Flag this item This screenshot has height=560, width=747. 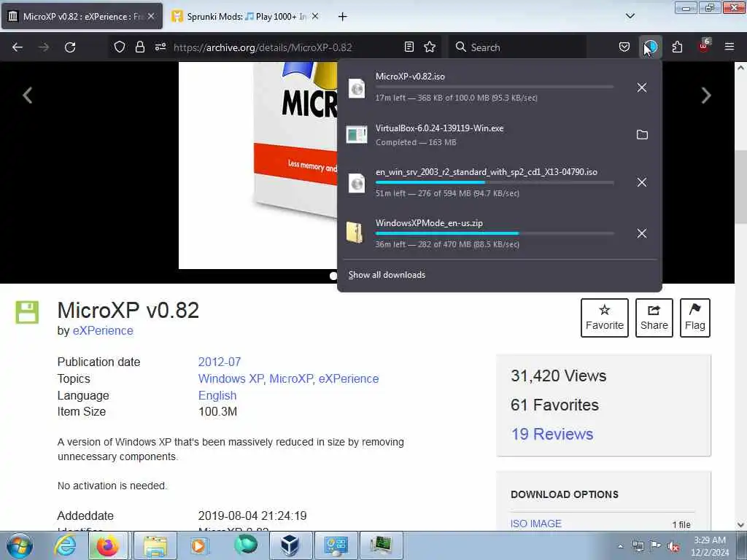pyautogui.click(x=694, y=318)
